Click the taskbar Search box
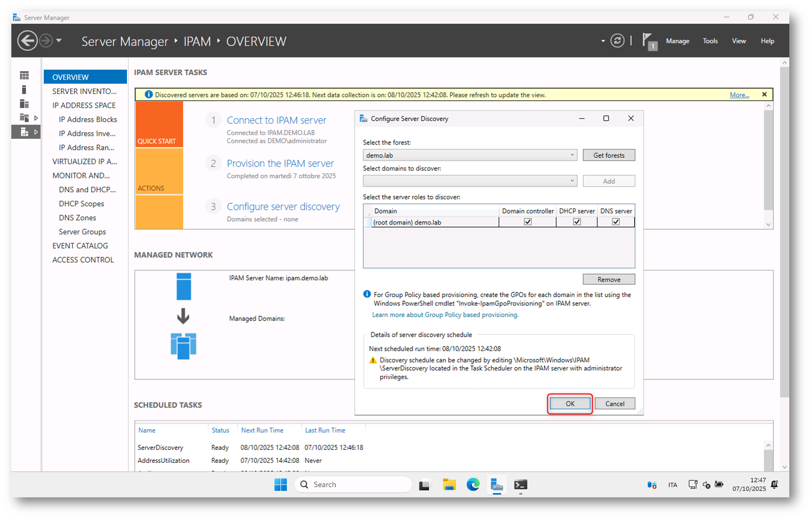The image size is (812, 520). point(354,484)
